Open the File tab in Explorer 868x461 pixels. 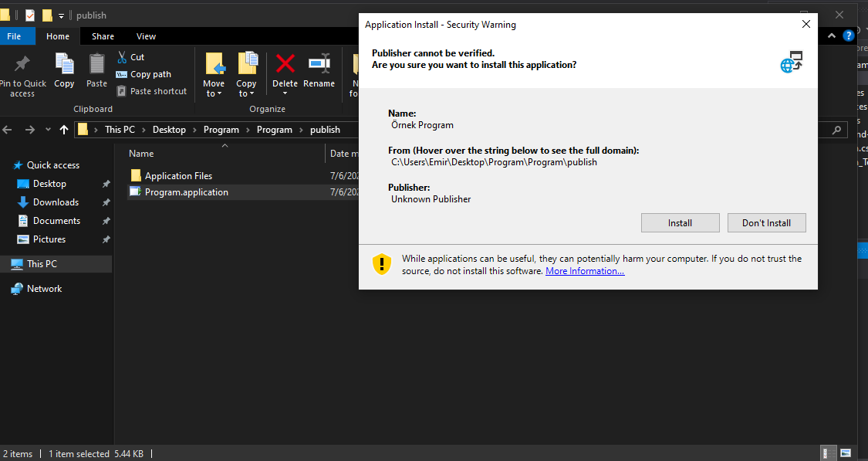click(x=15, y=36)
